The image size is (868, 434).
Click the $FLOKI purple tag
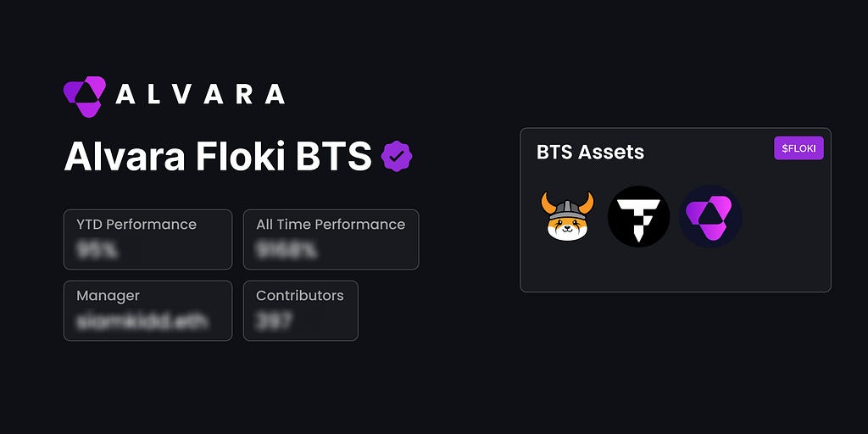798,148
